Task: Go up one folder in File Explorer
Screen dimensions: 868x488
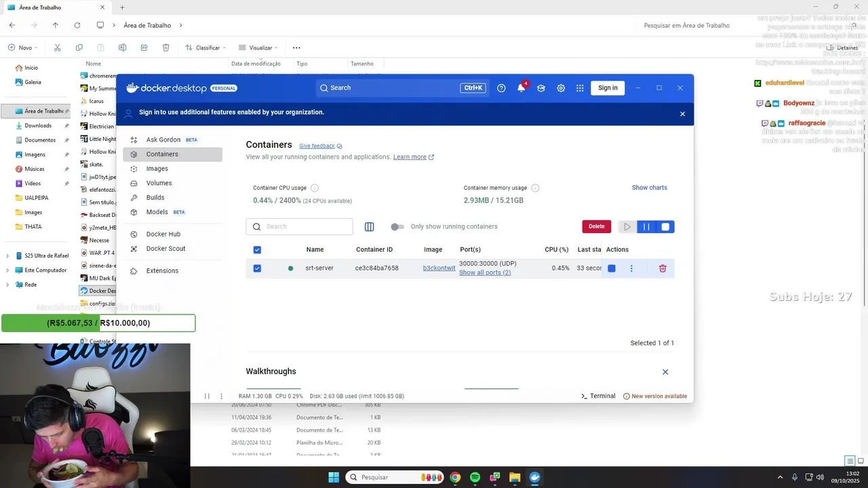Action: tap(56, 25)
